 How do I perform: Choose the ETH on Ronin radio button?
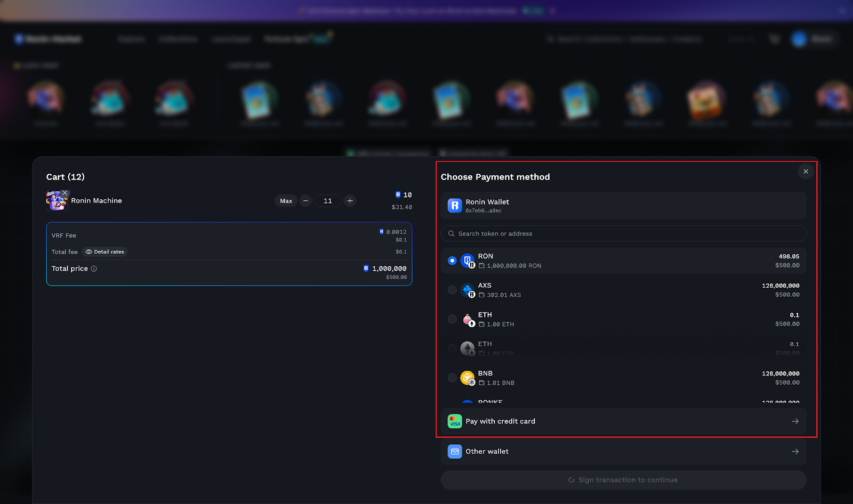[x=452, y=319]
